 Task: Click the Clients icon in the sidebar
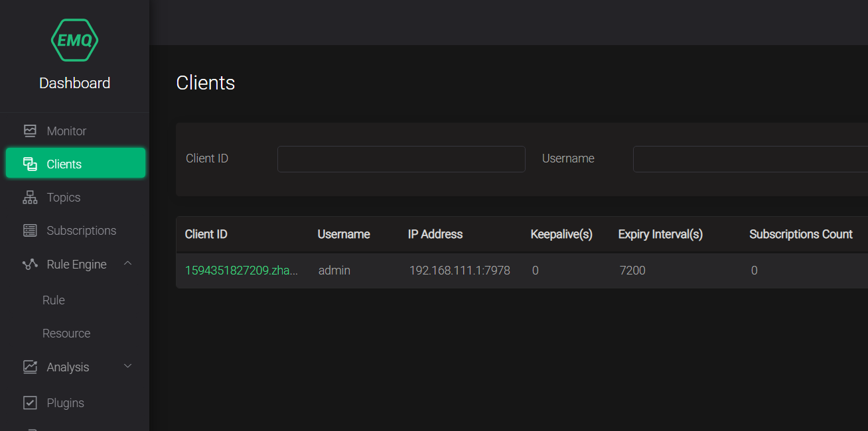coord(30,163)
